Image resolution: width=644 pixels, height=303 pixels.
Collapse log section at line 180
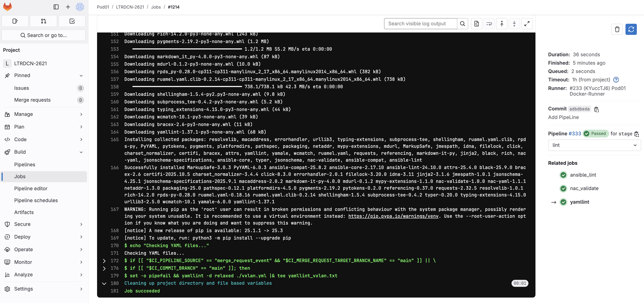tap(104, 284)
